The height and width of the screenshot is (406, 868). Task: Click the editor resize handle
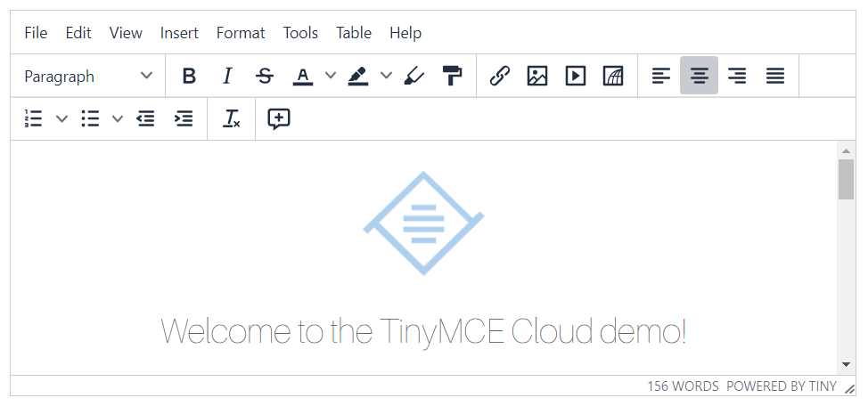pyautogui.click(x=849, y=389)
